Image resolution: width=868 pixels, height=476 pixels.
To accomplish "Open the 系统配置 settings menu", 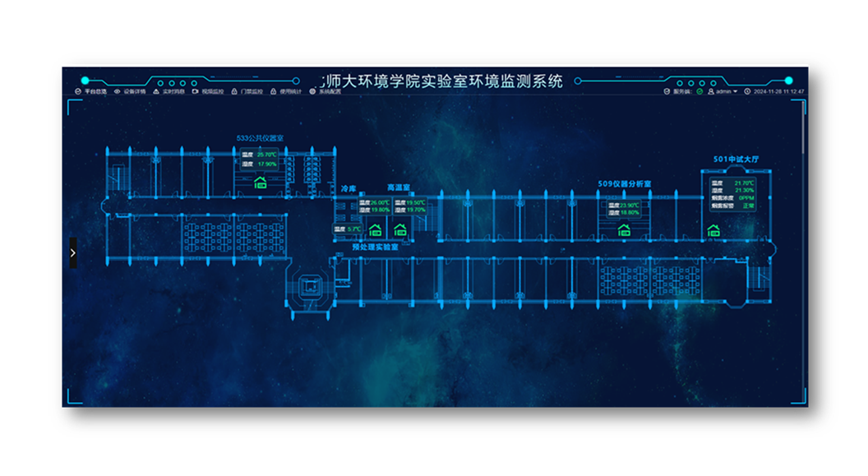I will (x=325, y=91).
